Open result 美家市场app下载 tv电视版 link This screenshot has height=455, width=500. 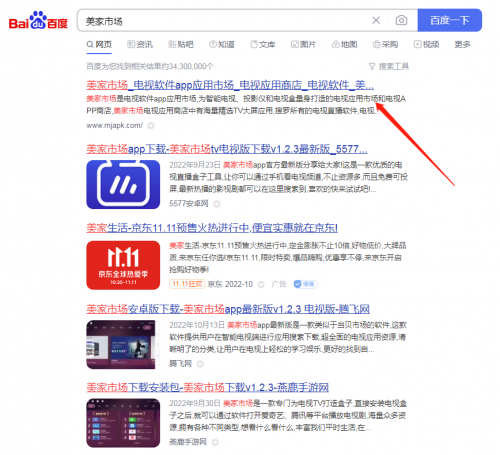pos(227,149)
